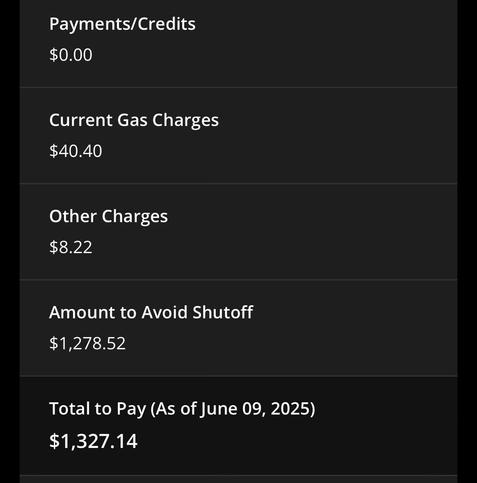
Task: Tap the Total to Pay text
Action: pos(98,409)
